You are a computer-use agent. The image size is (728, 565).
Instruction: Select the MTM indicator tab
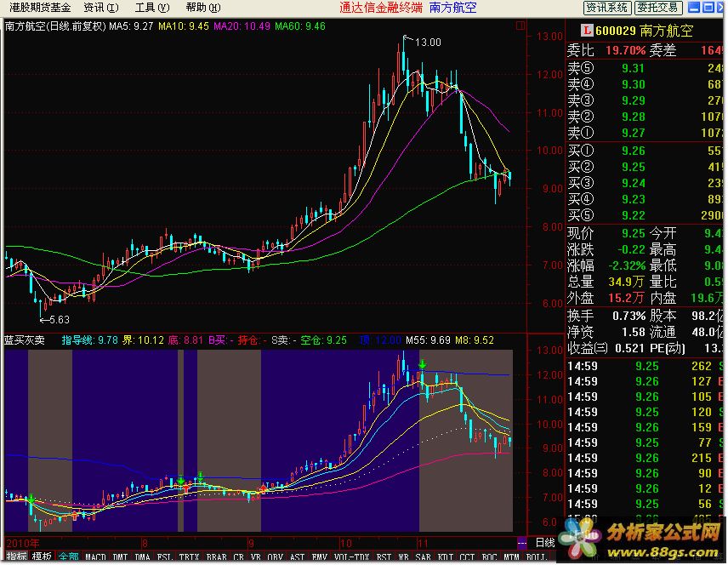[x=511, y=556]
